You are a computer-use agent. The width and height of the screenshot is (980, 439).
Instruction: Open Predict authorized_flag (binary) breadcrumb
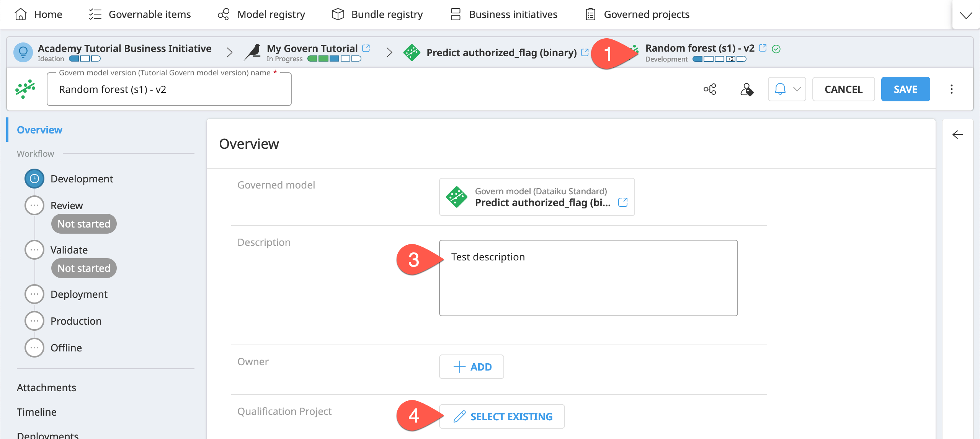pos(501,53)
